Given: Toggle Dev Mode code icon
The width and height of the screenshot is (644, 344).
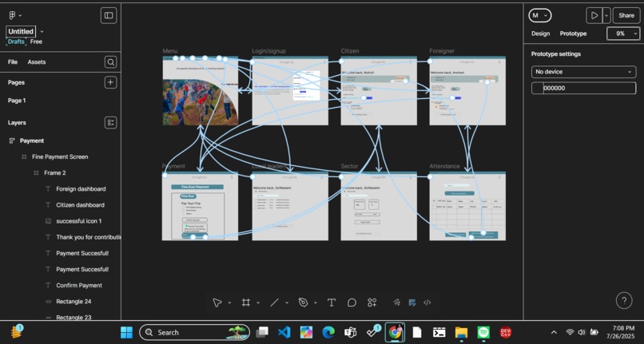Looking at the screenshot, I should [x=427, y=302].
